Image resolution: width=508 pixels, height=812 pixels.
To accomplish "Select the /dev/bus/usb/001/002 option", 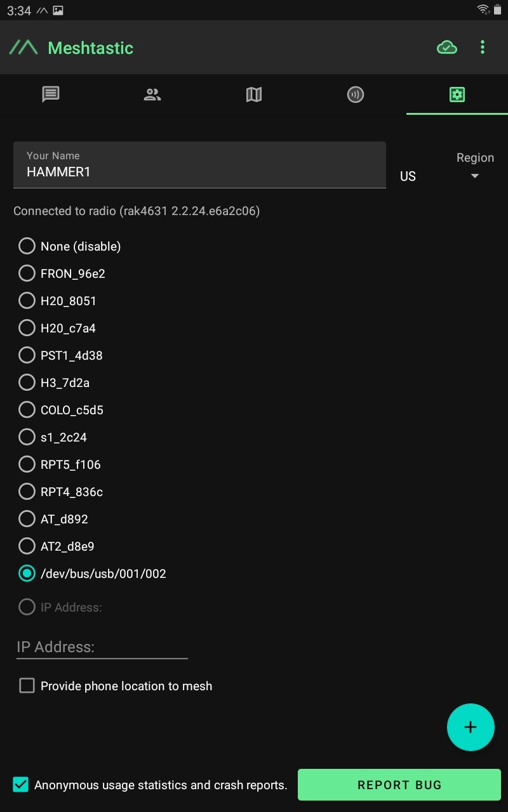I will click(x=27, y=573).
